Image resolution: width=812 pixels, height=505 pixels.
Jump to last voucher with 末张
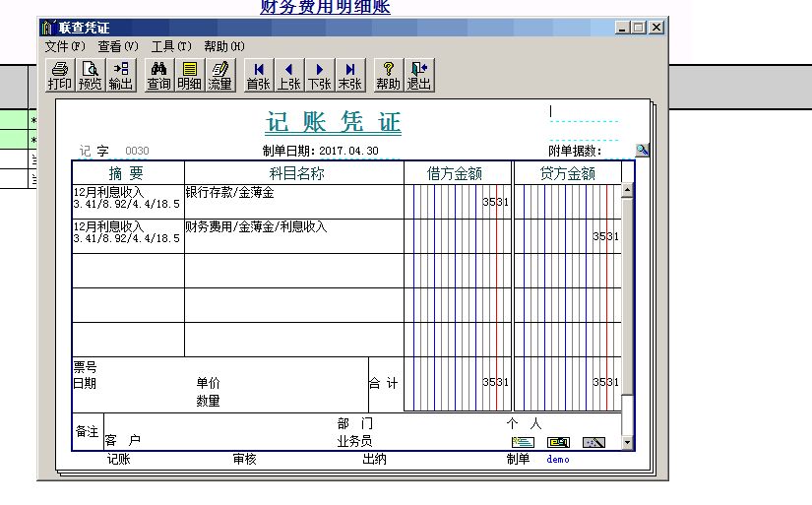point(349,76)
